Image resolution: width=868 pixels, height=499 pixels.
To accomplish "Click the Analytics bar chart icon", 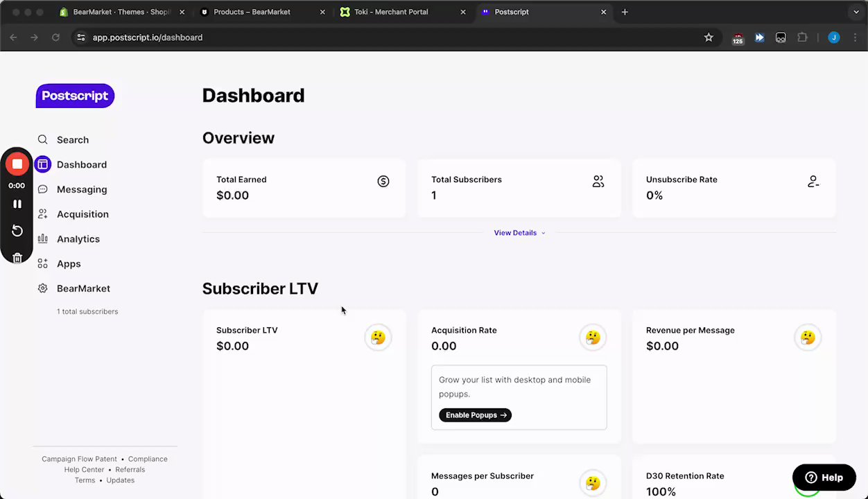I will click(x=43, y=239).
